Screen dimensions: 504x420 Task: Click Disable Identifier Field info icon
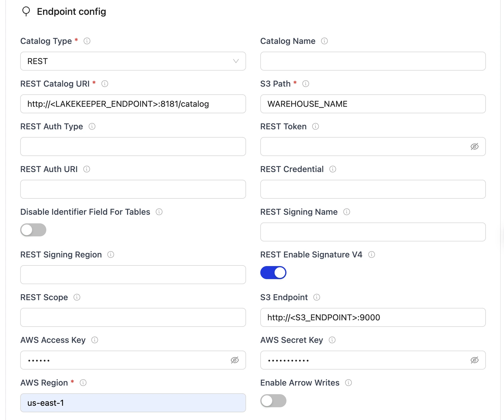coord(159,212)
